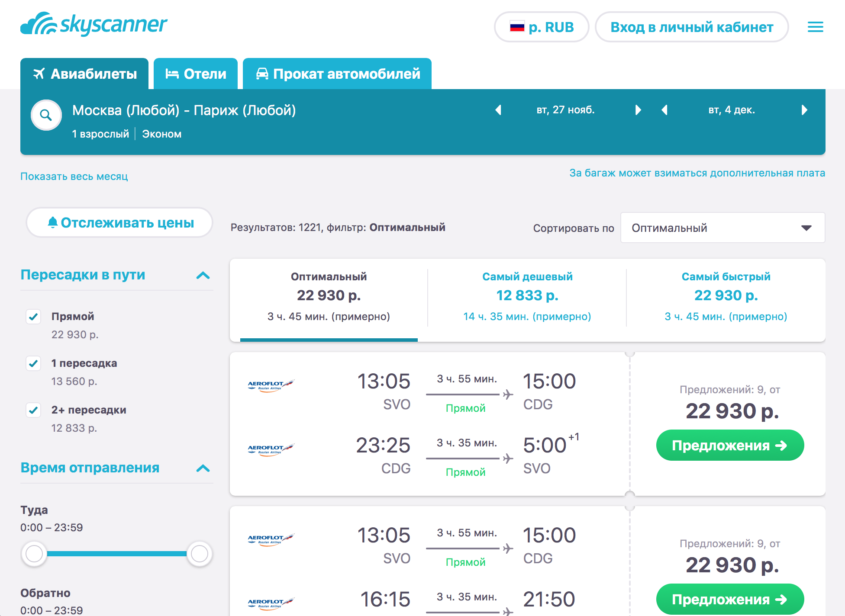Collapse the Пересадки в пути section
Screen dimensions: 845x616
point(203,275)
